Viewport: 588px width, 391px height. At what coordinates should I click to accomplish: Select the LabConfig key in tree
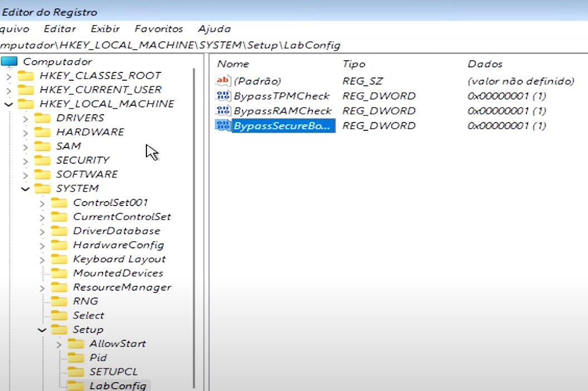pyautogui.click(x=117, y=385)
